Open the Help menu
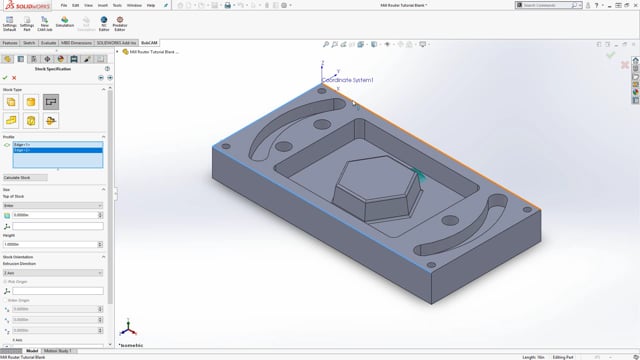The width and height of the screenshot is (640, 360). click(x=151, y=5)
